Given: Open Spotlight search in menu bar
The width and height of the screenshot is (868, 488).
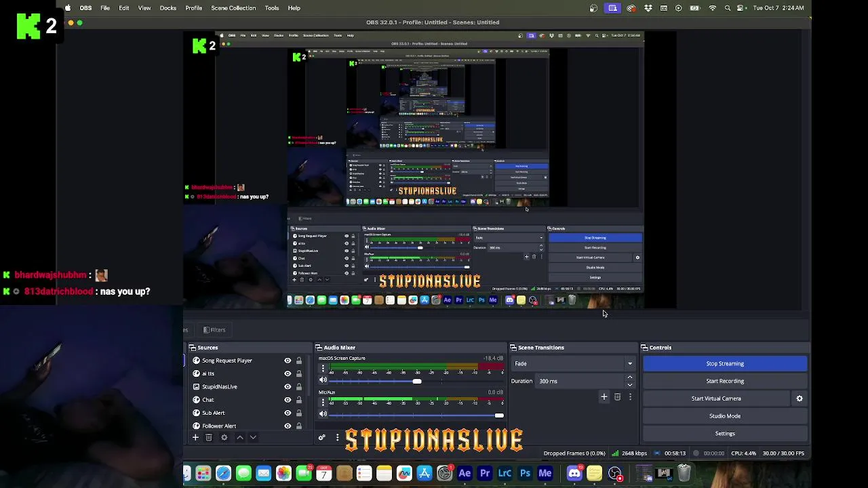Looking at the screenshot, I should [728, 8].
